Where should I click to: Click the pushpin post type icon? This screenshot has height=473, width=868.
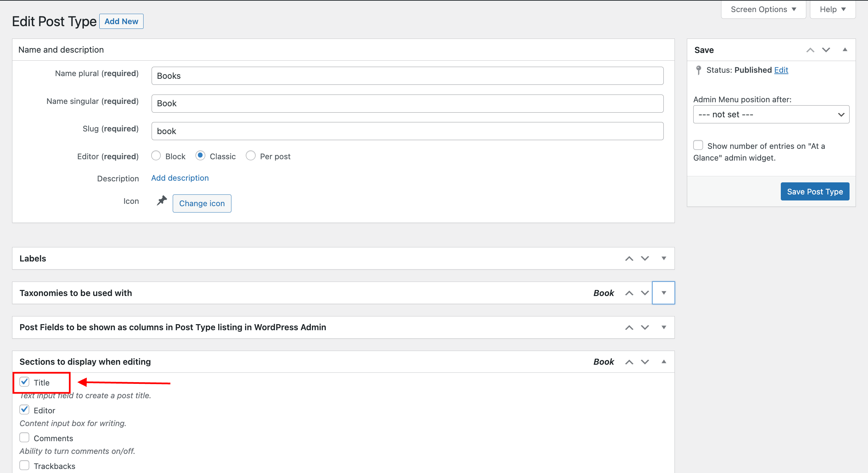tap(162, 201)
